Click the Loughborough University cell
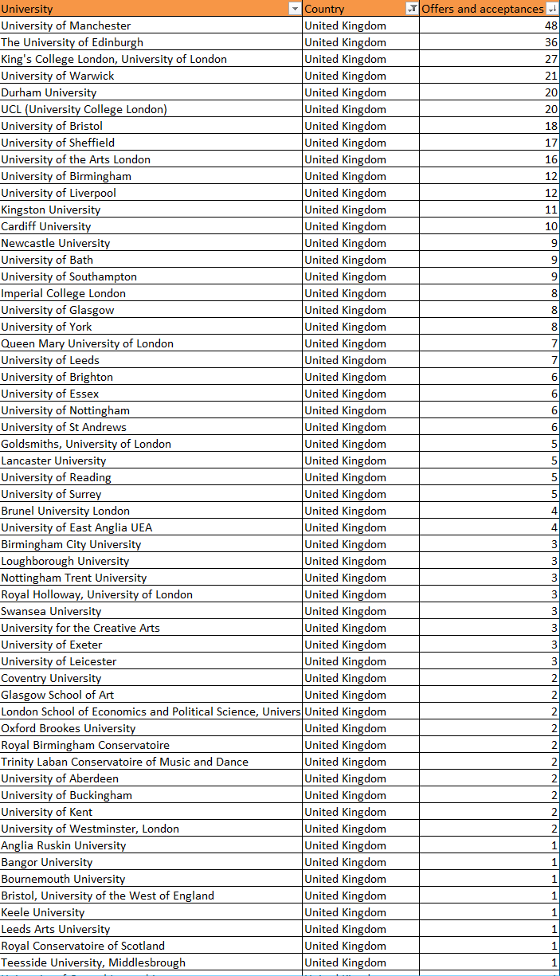The image size is (560, 976). click(151, 561)
